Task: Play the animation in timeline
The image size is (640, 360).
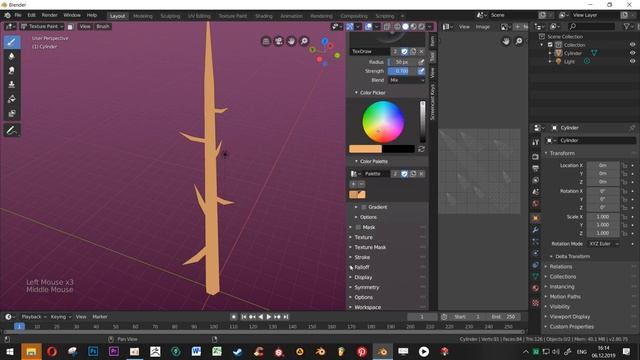Action: coord(269,317)
